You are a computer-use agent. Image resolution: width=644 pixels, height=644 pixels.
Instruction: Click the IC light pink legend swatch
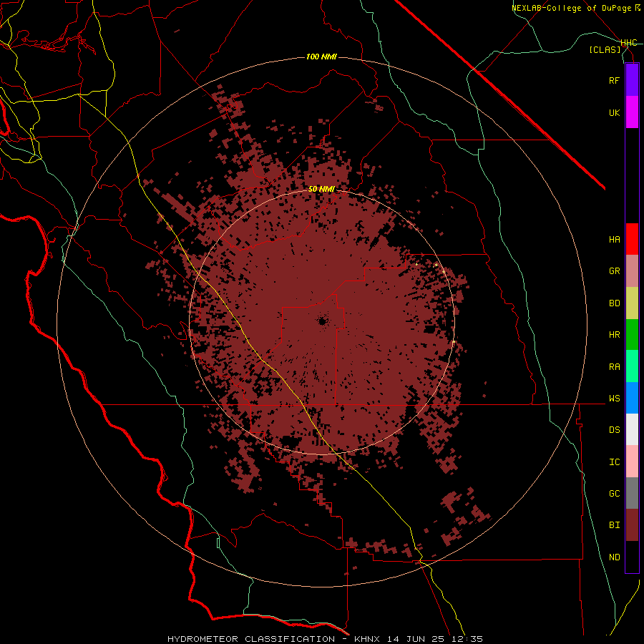[x=632, y=462]
